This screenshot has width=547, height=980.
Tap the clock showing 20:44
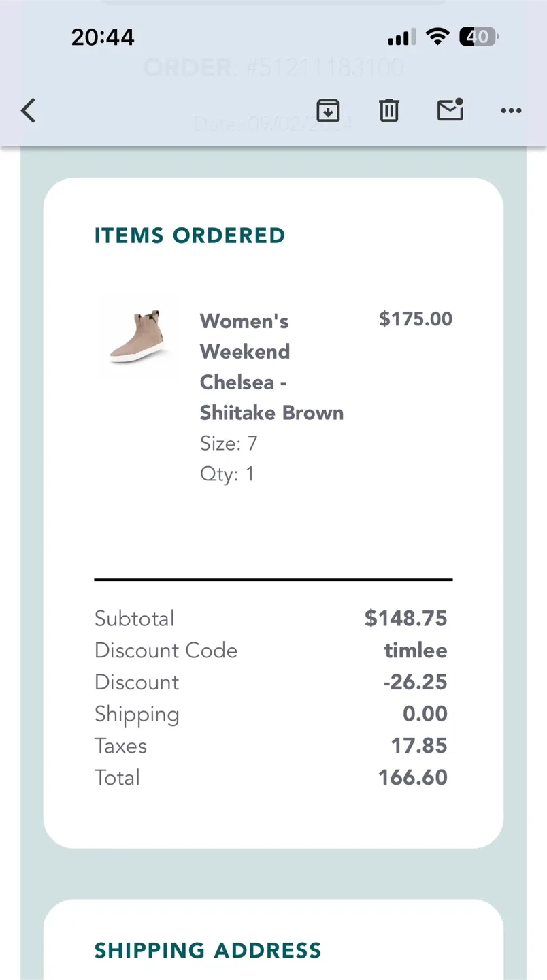point(103,37)
